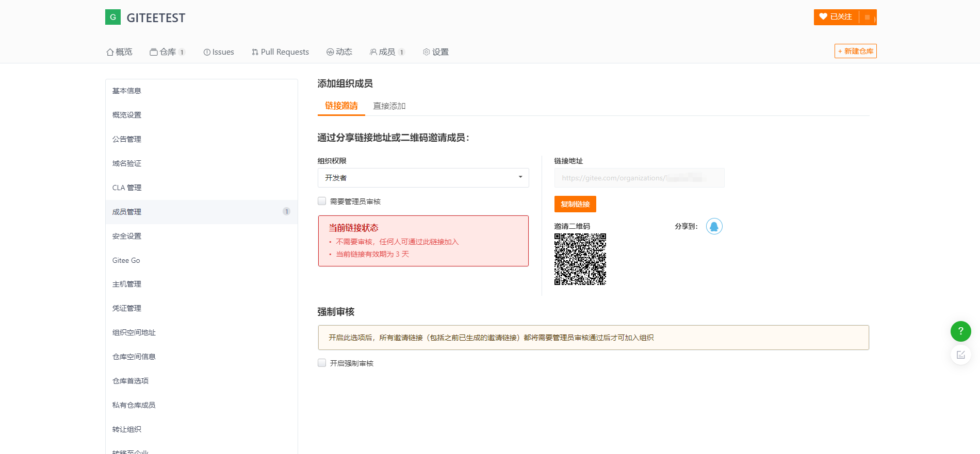
Task: Click the invitation QR code image
Action: [x=580, y=259]
